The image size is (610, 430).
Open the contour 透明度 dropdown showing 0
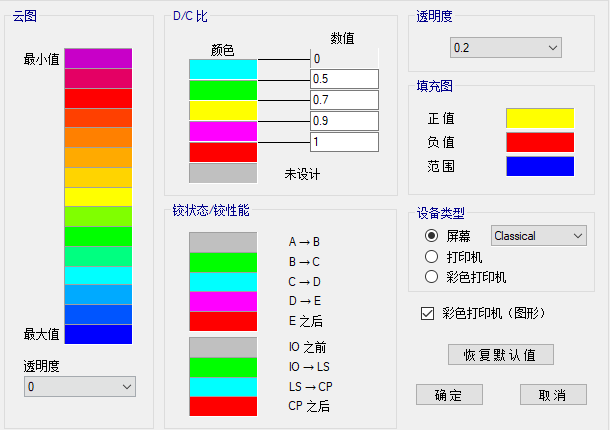point(79,386)
